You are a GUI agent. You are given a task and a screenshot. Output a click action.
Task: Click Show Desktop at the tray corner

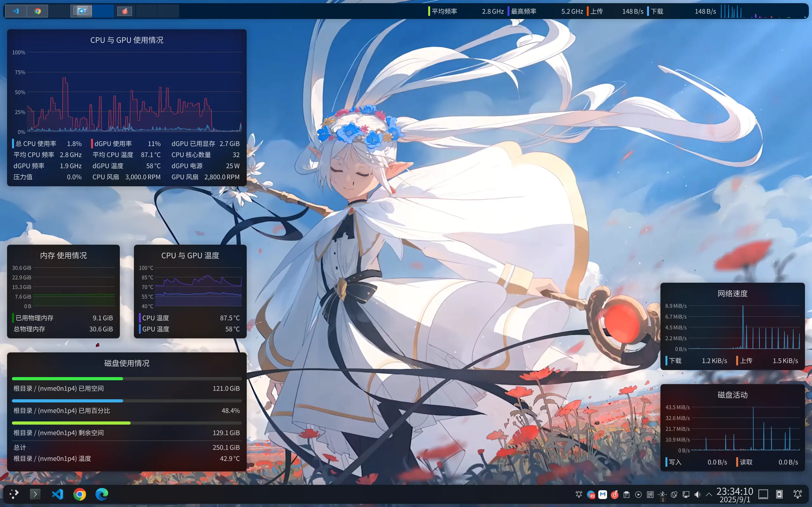[x=763, y=494]
